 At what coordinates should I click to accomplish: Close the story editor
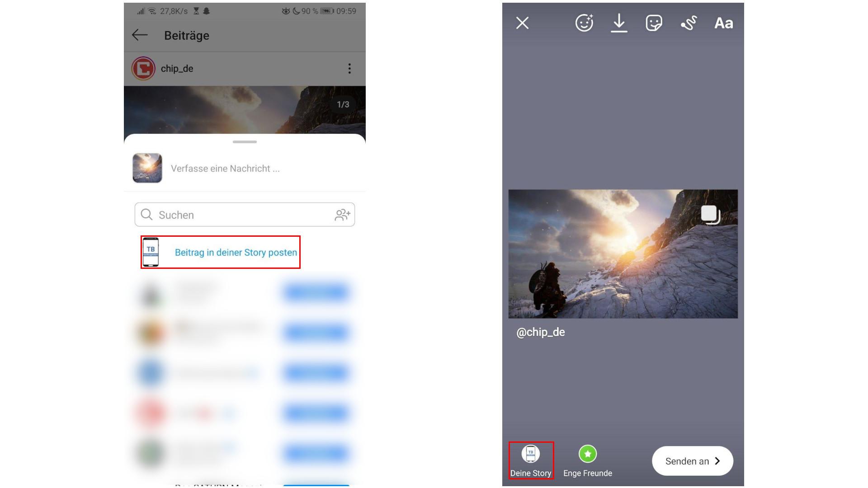click(522, 23)
